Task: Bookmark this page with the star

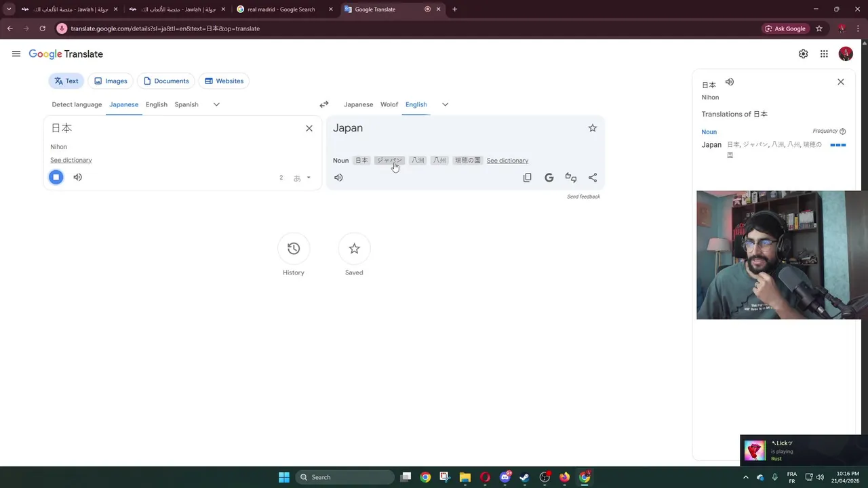Action: pyautogui.click(x=819, y=28)
